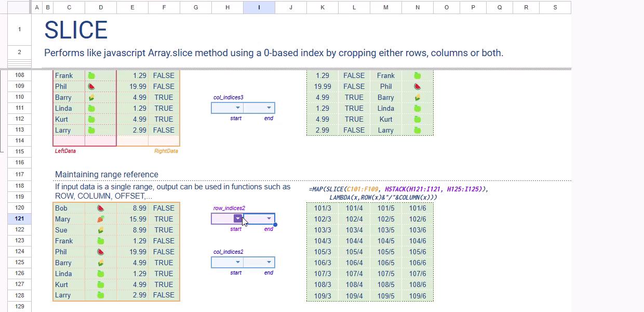
Task: Click the 'col_indices2' label
Action: click(229, 252)
